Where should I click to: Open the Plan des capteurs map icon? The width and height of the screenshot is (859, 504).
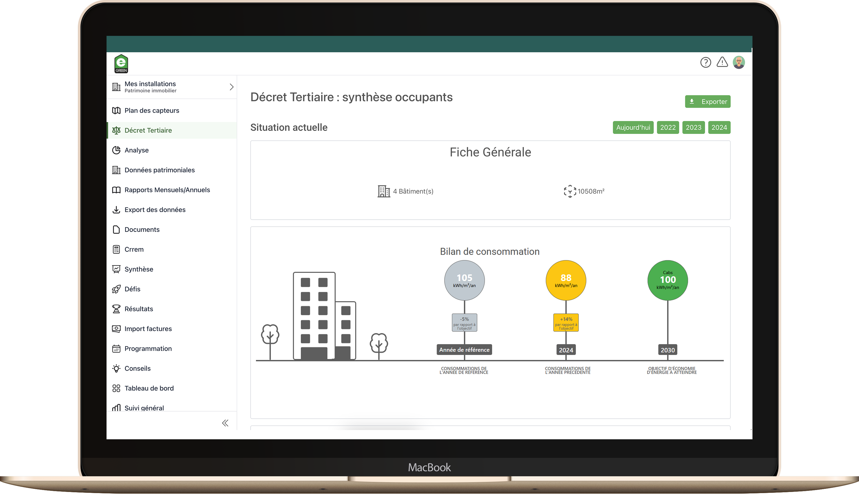(x=116, y=110)
